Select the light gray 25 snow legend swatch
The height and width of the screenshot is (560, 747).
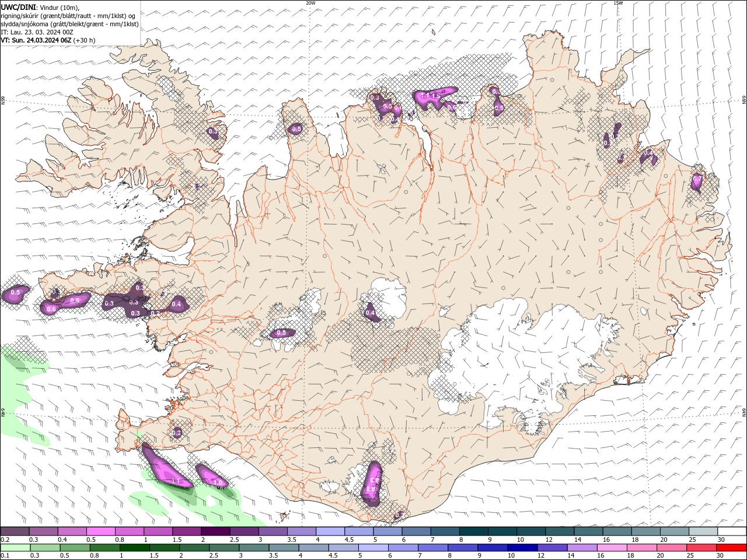703,531
